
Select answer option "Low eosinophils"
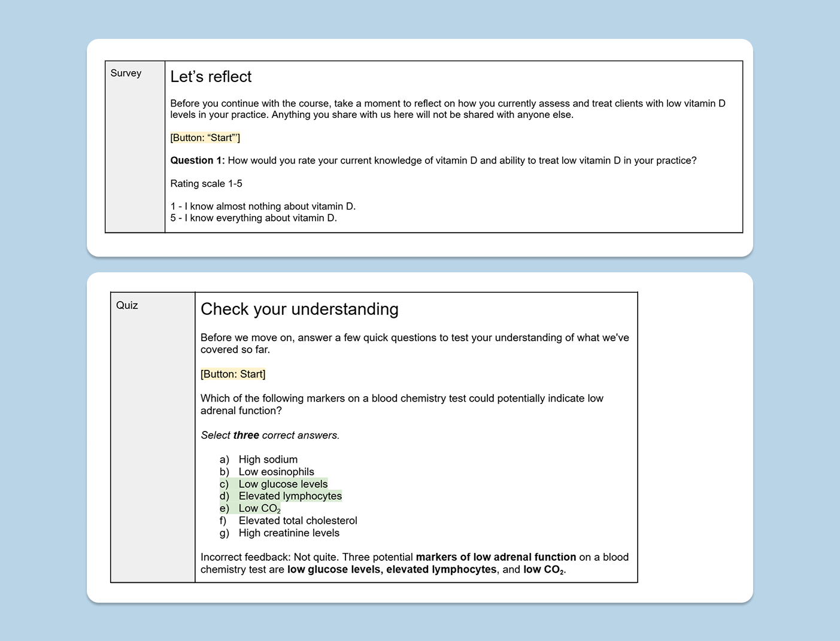[276, 472]
